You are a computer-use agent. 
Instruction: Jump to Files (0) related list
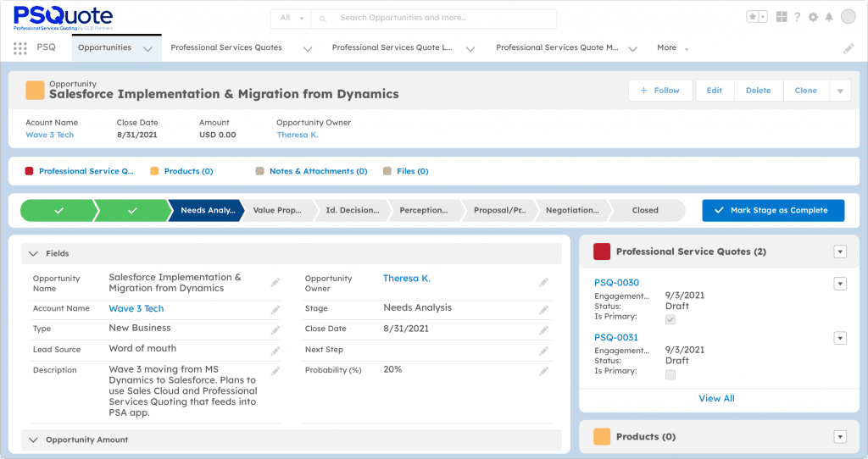[x=413, y=171]
